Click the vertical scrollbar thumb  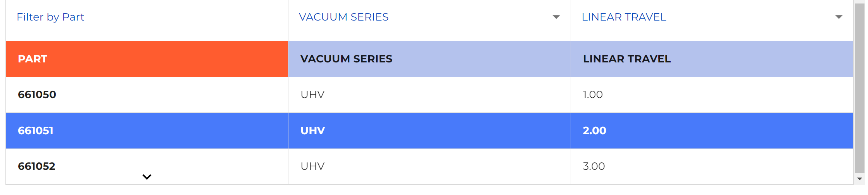pyautogui.click(x=859, y=87)
